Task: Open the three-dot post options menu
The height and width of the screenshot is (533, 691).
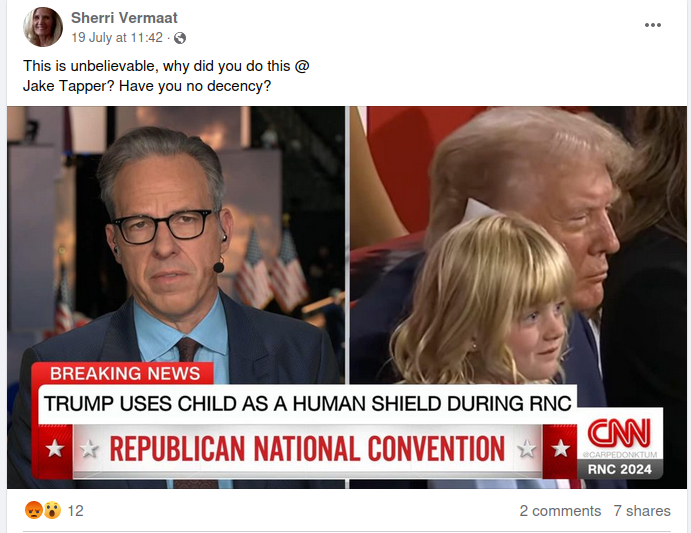Action: click(x=652, y=26)
